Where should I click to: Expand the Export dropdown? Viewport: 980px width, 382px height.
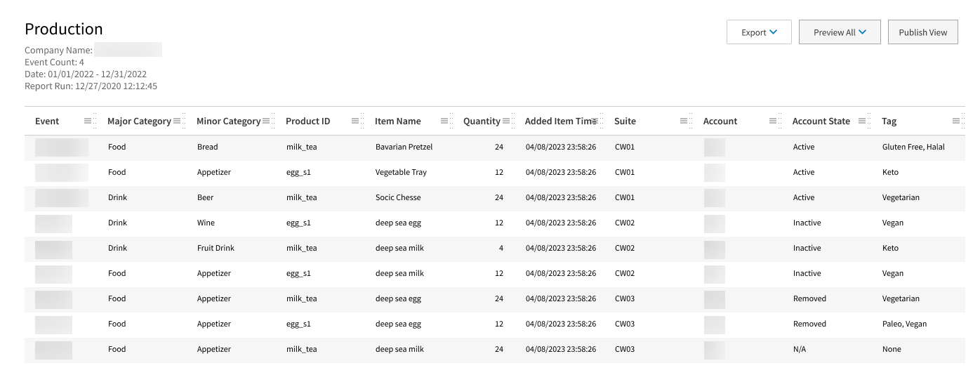tap(759, 32)
